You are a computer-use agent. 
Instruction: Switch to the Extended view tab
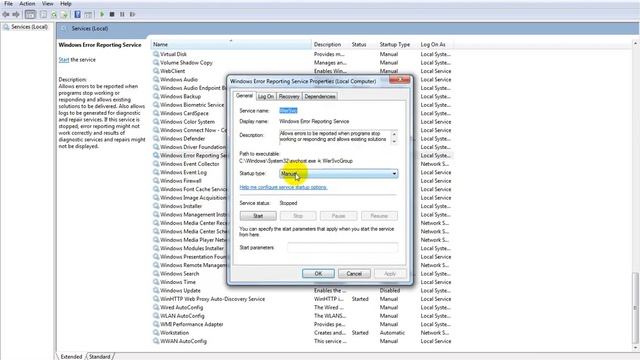point(71,356)
